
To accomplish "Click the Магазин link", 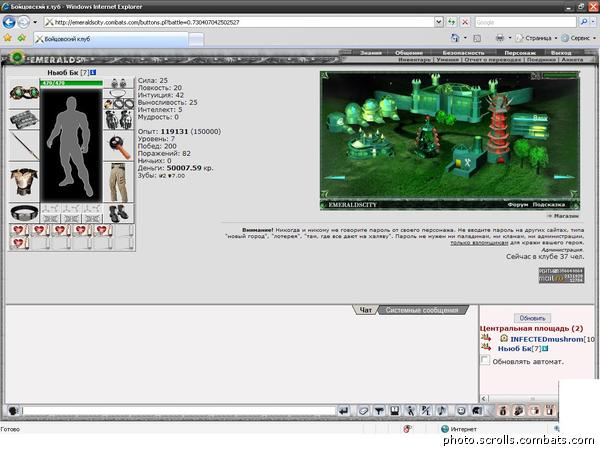I will (x=566, y=216).
